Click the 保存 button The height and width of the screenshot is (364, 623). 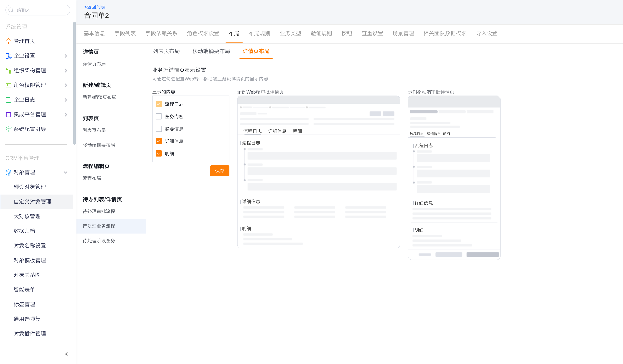[220, 171]
